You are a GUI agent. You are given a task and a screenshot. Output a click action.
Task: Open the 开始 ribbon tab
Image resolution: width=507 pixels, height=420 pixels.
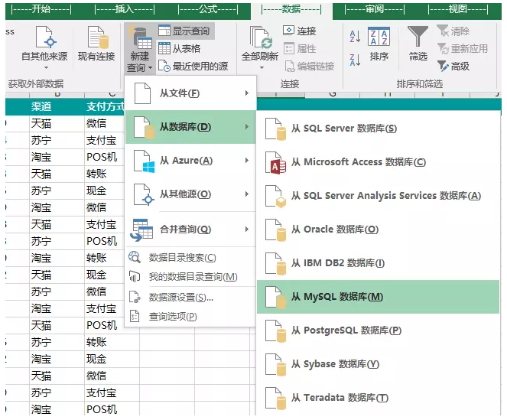click(41, 9)
